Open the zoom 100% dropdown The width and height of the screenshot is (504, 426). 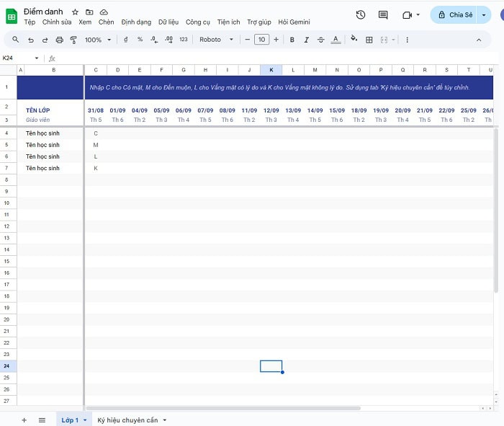tap(98, 40)
